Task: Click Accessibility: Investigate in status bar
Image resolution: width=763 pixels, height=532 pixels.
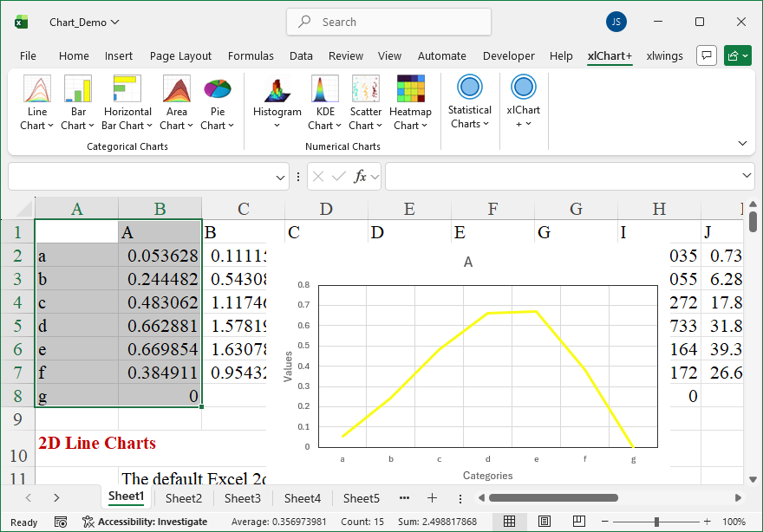Action: (145, 522)
